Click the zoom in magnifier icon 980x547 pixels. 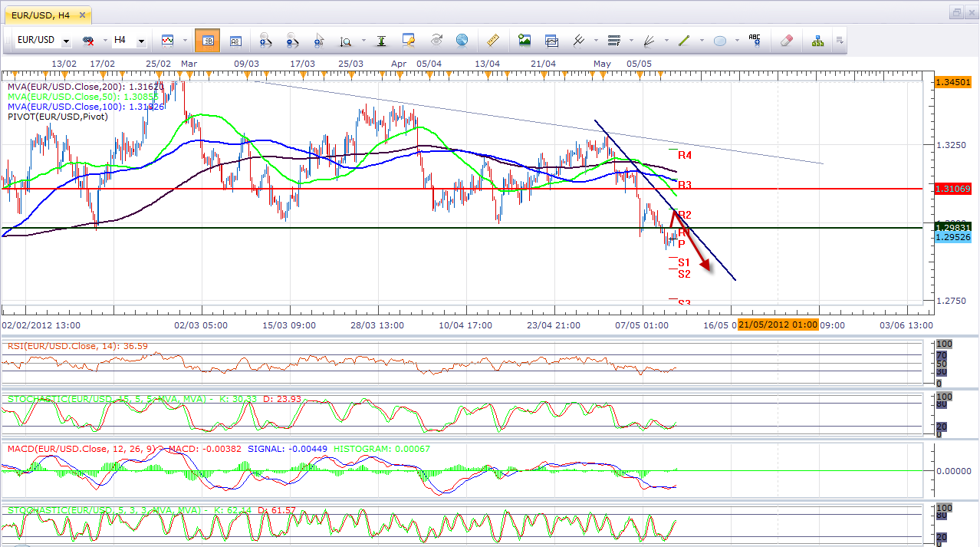266,40
